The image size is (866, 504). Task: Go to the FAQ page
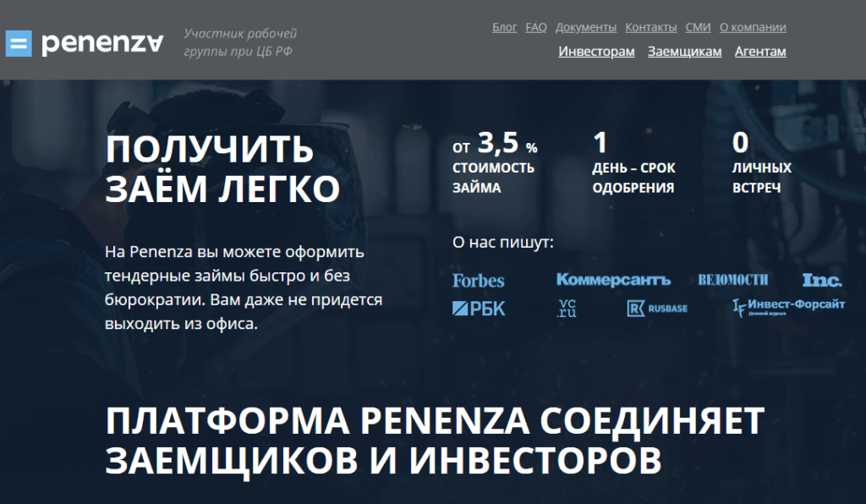tap(536, 27)
